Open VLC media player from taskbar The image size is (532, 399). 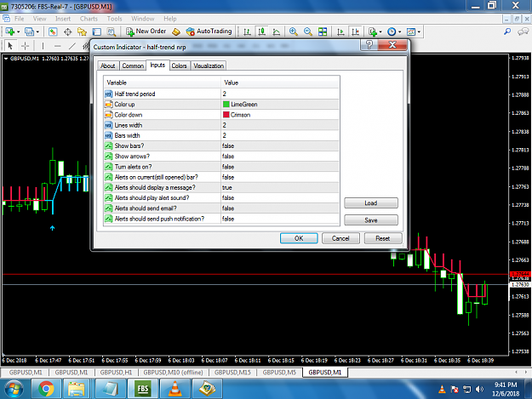[174, 389]
